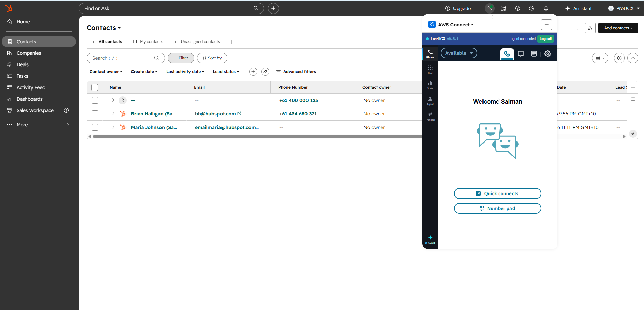The height and width of the screenshot is (310, 644).
Task: Select the phone channel icon in LiveUCX
Action: pyautogui.click(x=507, y=54)
